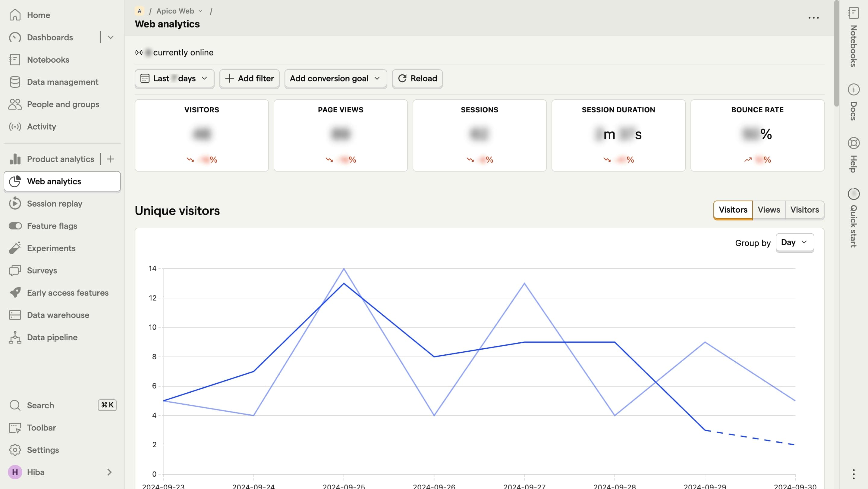The image size is (868, 489).
Task: Open People and groups
Action: 62,104
